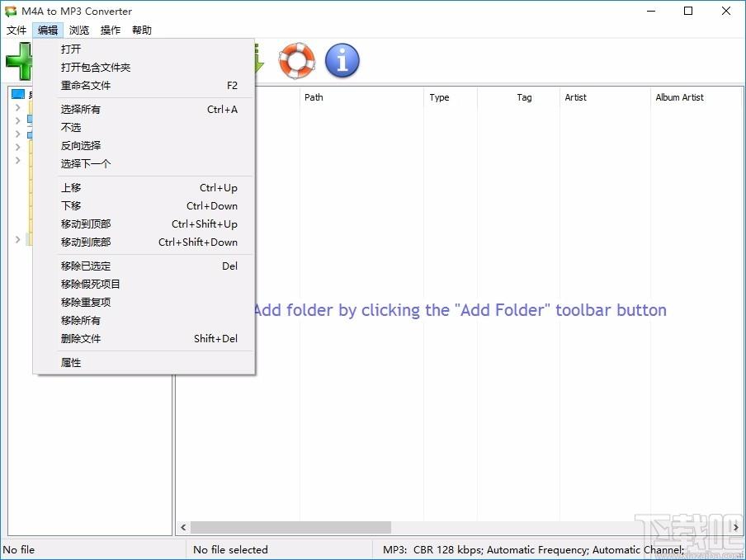Click the horizontal scrollbar right arrow
Screen dimensions: 746x560
[735, 527]
